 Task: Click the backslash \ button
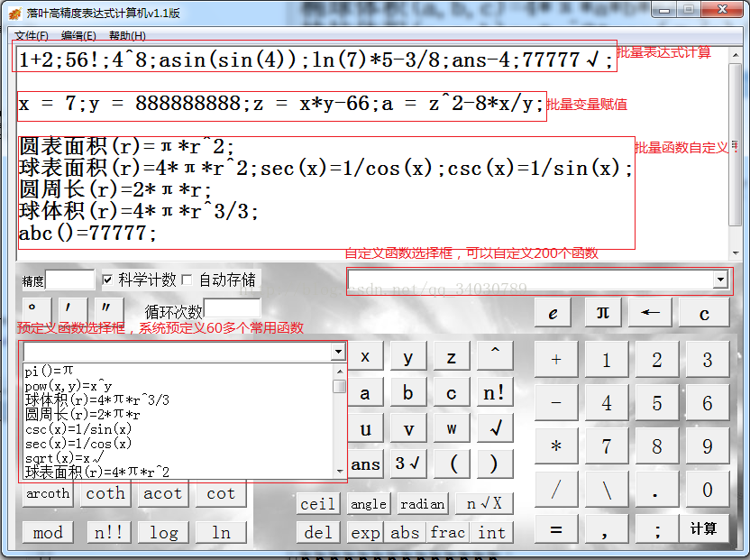(x=607, y=489)
